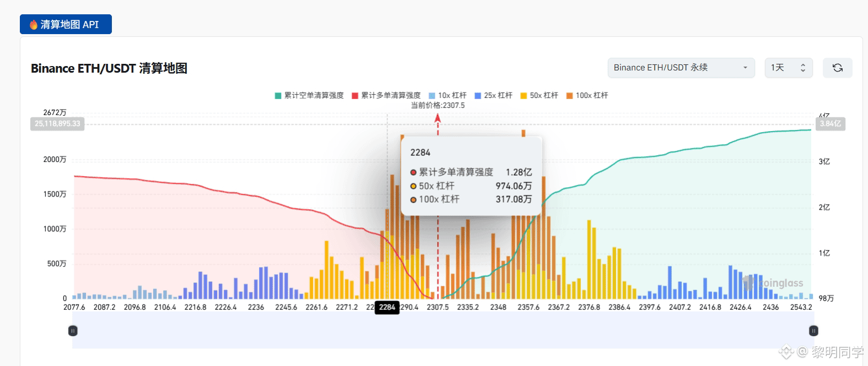Click the zoom range slider track
The width and height of the screenshot is (868, 366).
pyautogui.click(x=443, y=331)
